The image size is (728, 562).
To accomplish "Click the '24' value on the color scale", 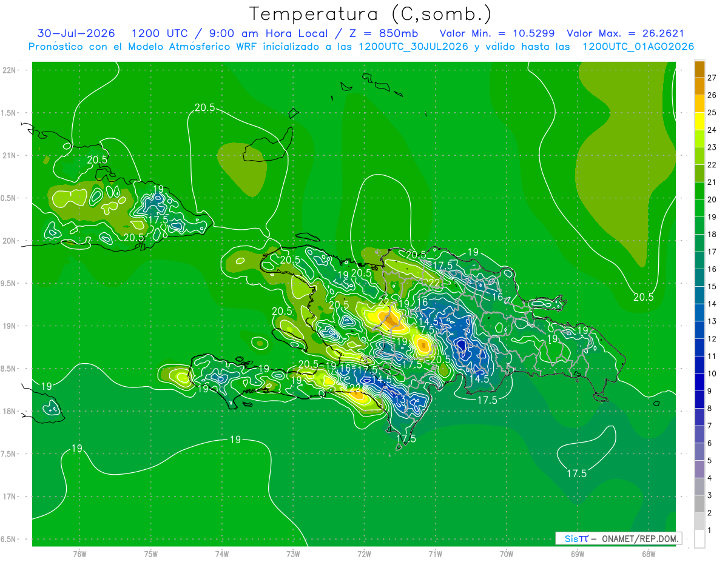I will pyautogui.click(x=712, y=130).
